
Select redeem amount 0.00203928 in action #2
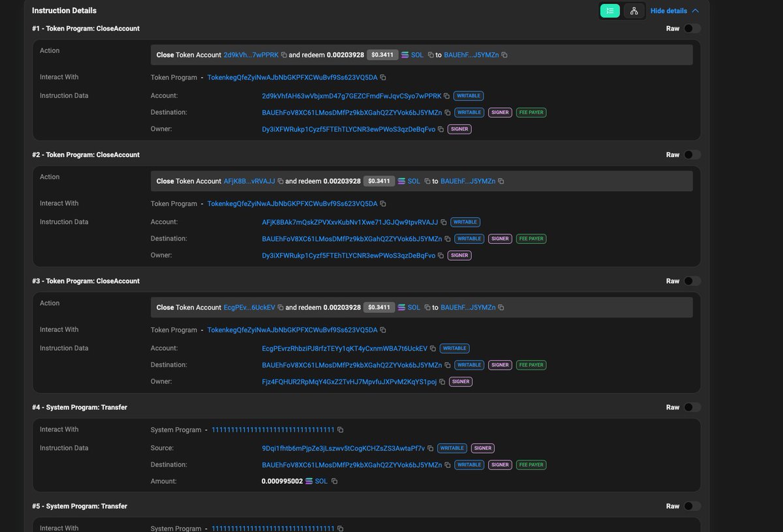click(x=342, y=181)
